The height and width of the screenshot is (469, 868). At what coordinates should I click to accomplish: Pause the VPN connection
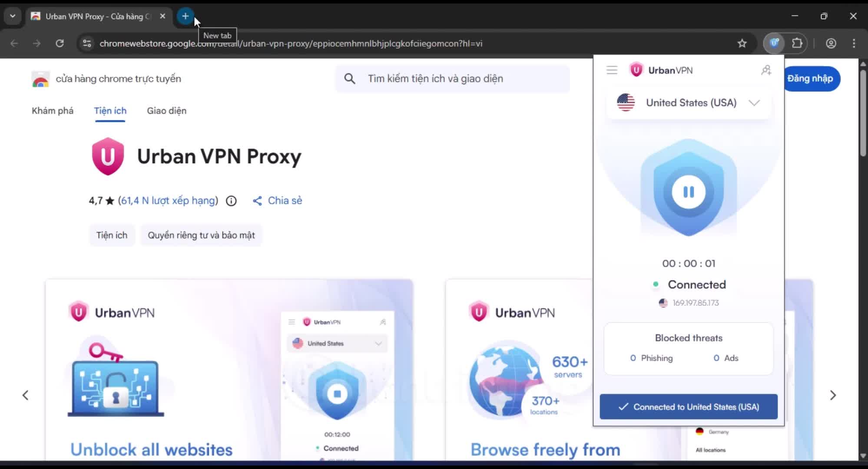[689, 192]
